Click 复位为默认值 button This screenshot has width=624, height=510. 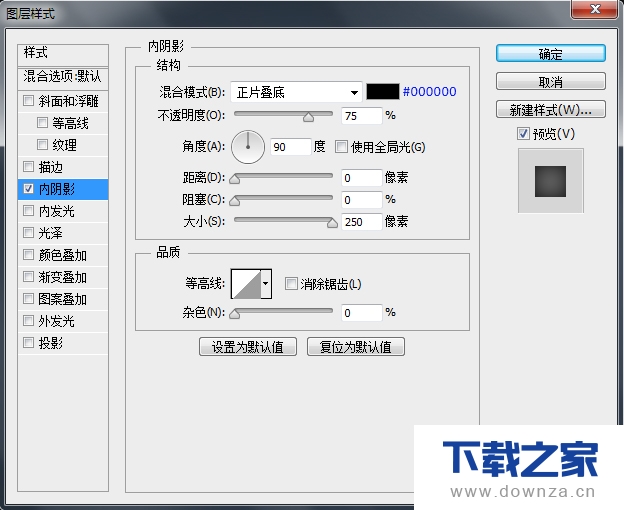(x=356, y=346)
